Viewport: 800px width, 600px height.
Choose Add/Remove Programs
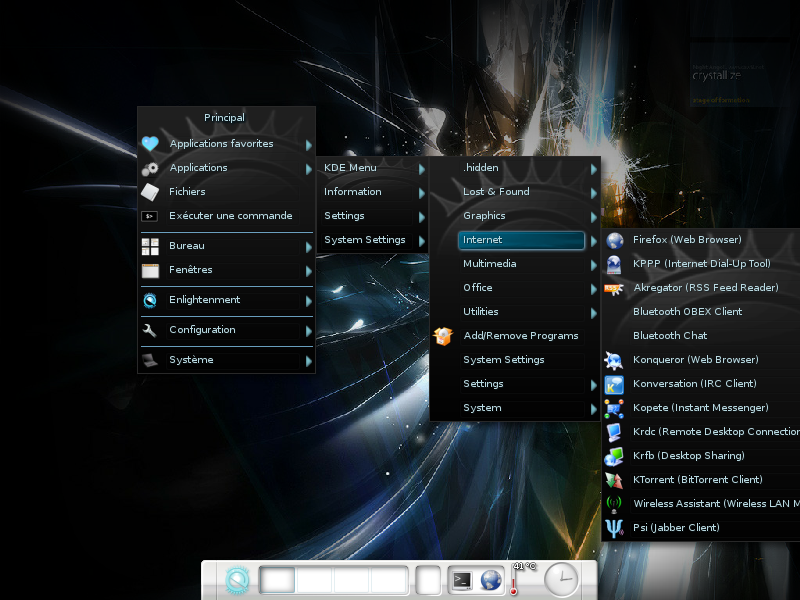pyautogui.click(x=520, y=336)
